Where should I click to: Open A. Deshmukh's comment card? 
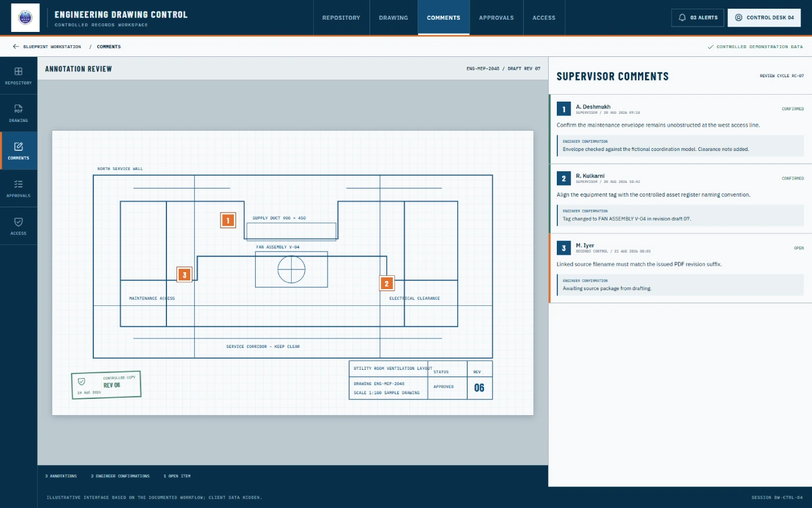click(680, 129)
